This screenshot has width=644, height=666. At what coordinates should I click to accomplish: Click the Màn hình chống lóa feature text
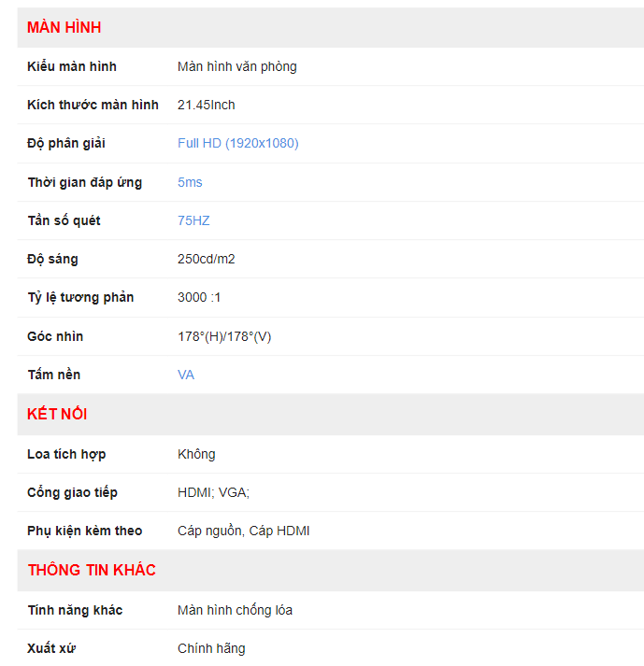click(235, 610)
